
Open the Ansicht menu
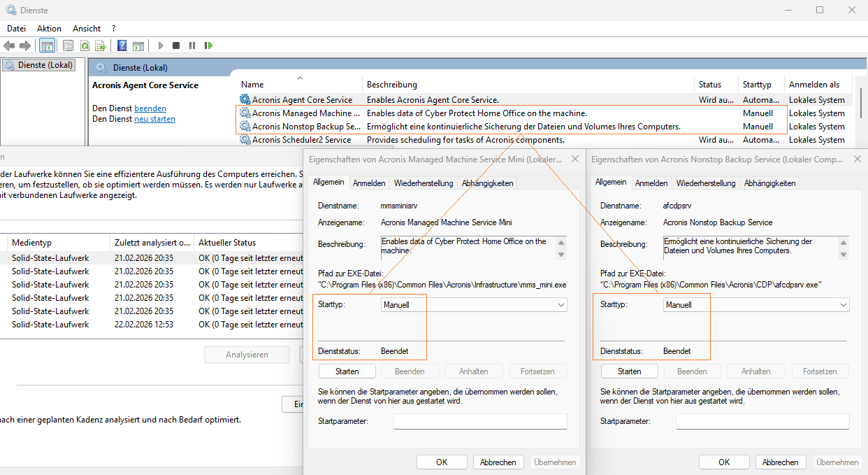[x=87, y=29]
